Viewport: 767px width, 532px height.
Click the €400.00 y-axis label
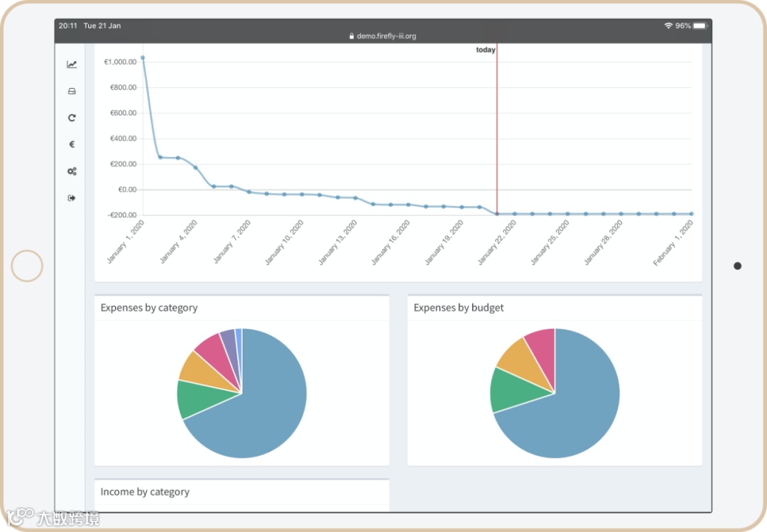pos(124,139)
